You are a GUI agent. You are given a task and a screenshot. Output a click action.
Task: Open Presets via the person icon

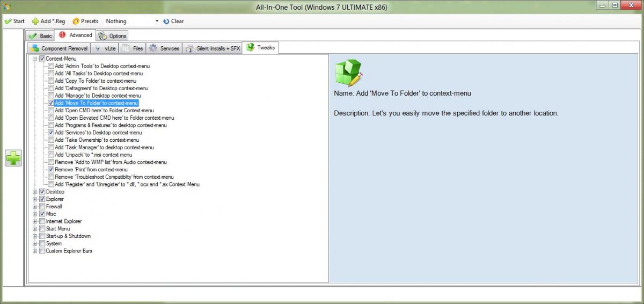pos(76,21)
